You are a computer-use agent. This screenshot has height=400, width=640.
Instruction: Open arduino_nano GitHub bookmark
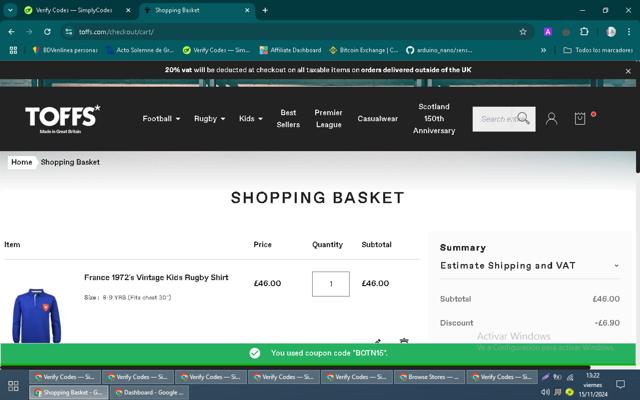[x=439, y=50]
